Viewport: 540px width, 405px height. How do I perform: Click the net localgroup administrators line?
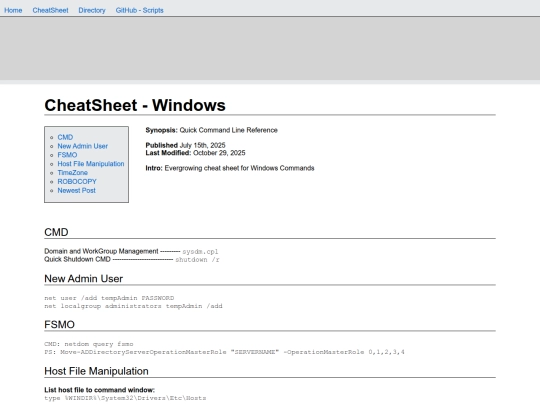click(133, 306)
